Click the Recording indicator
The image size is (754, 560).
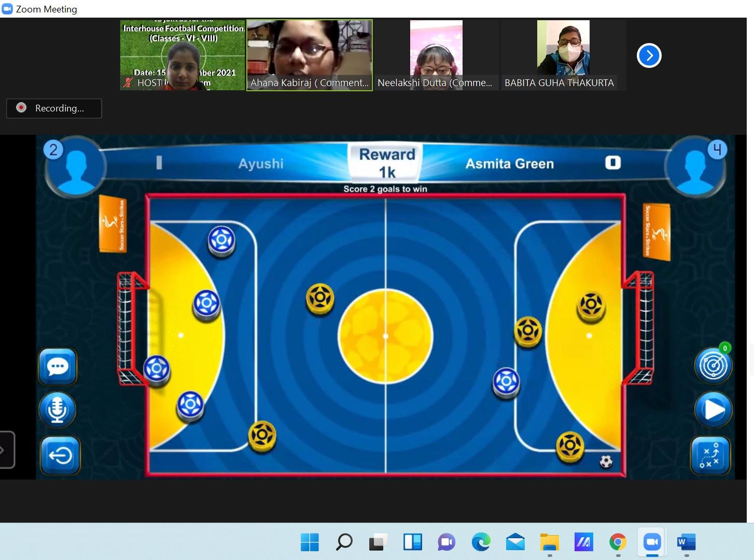(x=54, y=108)
